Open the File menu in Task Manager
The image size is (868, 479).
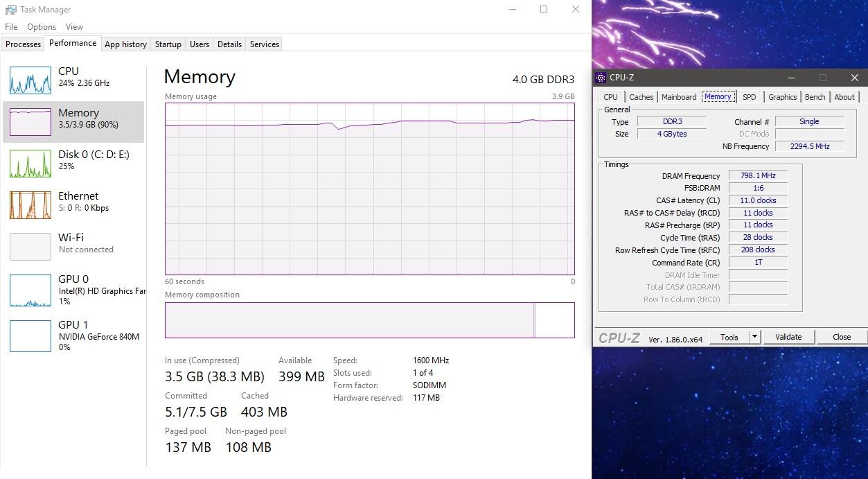(11, 27)
